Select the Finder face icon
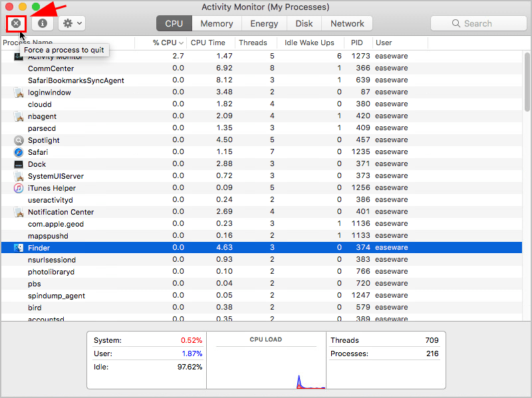This screenshot has width=532, height=398. pos(19,248)
